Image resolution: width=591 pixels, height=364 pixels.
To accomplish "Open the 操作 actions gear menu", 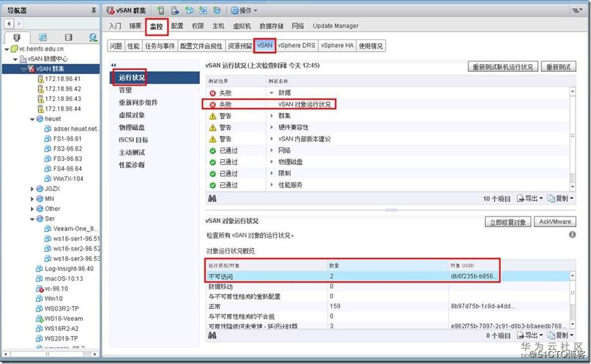I will click(x=244, y=10).
